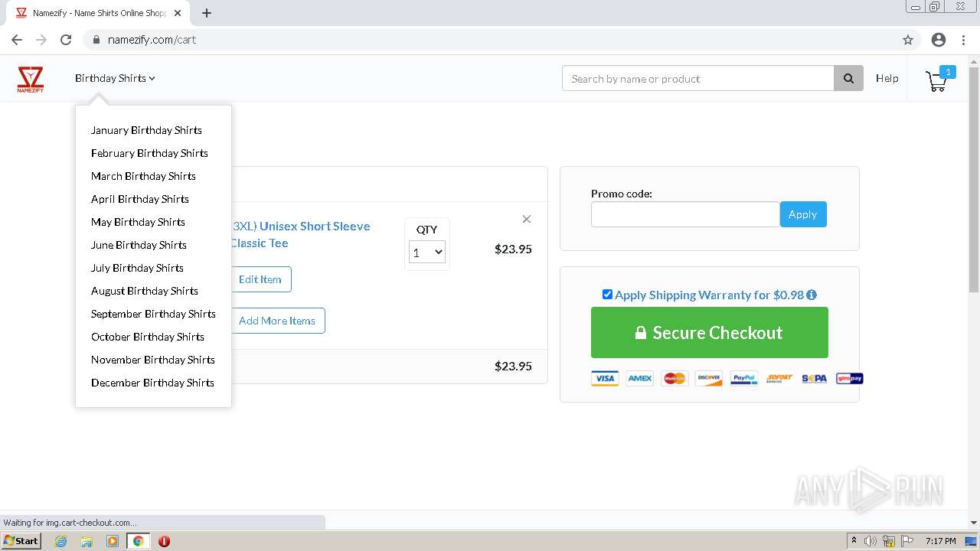Select August Birthday Shirts
The height and width of the screenshot is (551, 980).
click(x=145, y=291)
